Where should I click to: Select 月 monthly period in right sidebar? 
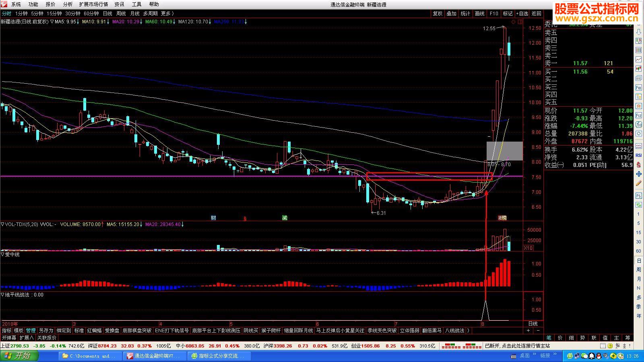[639, 279]
